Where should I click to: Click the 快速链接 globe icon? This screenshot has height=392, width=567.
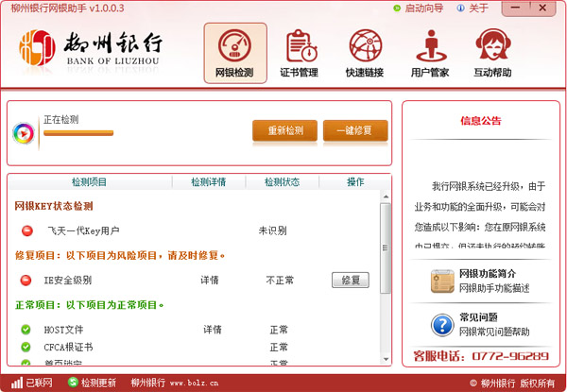tap(365, 53)
